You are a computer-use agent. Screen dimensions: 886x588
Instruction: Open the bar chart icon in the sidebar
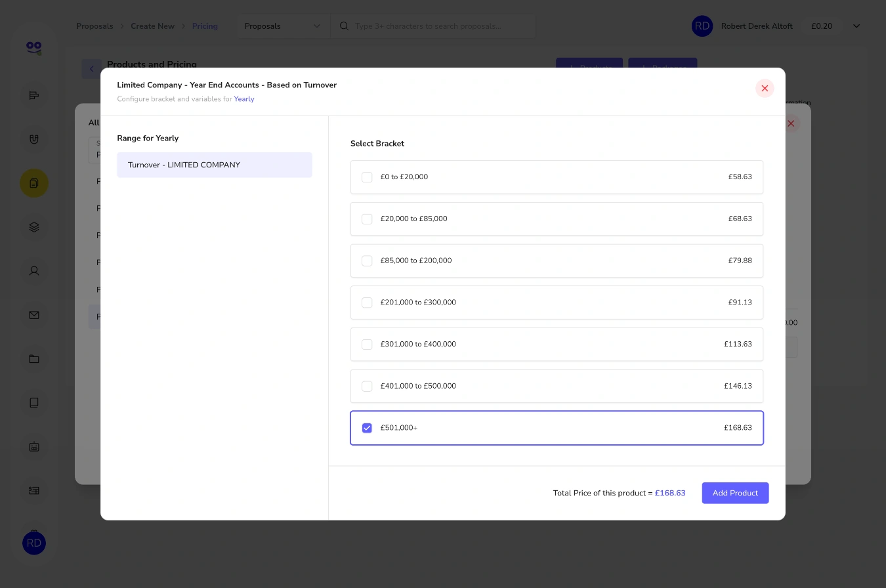tap(34, 96)
